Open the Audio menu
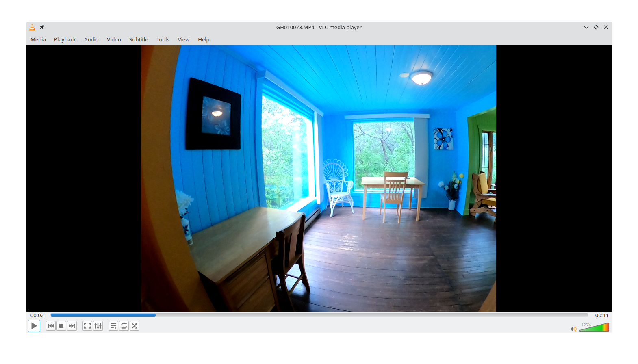 click(91, 39)
